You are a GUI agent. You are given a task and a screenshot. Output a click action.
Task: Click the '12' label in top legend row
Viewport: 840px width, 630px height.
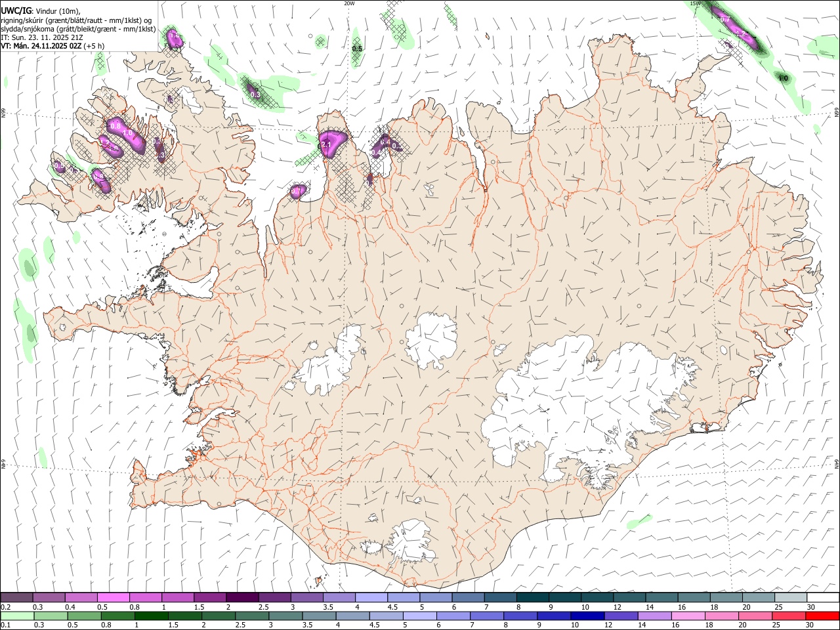tap(617, 607)
